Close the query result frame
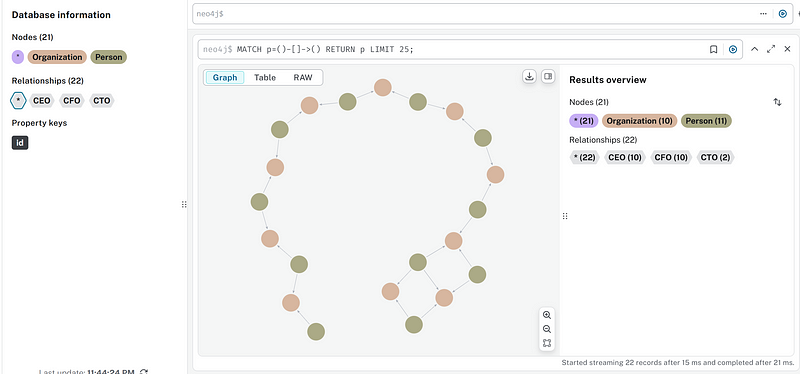The height and width of the screenshot is (374, 800). click(x=787, y=49)
